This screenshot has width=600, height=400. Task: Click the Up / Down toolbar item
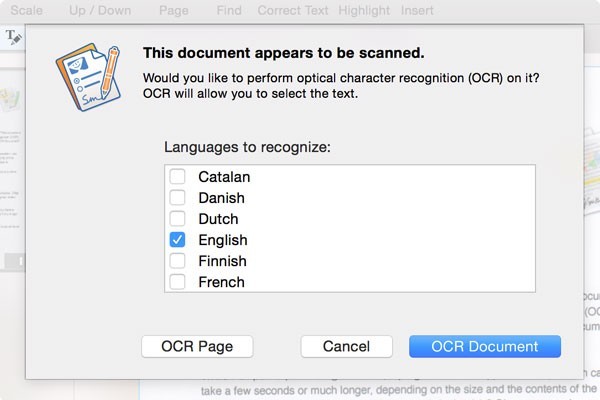(x=100, y=10)
